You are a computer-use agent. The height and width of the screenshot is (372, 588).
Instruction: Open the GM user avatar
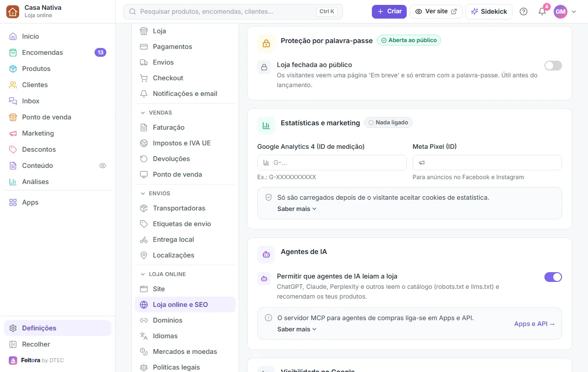(561, 12)
